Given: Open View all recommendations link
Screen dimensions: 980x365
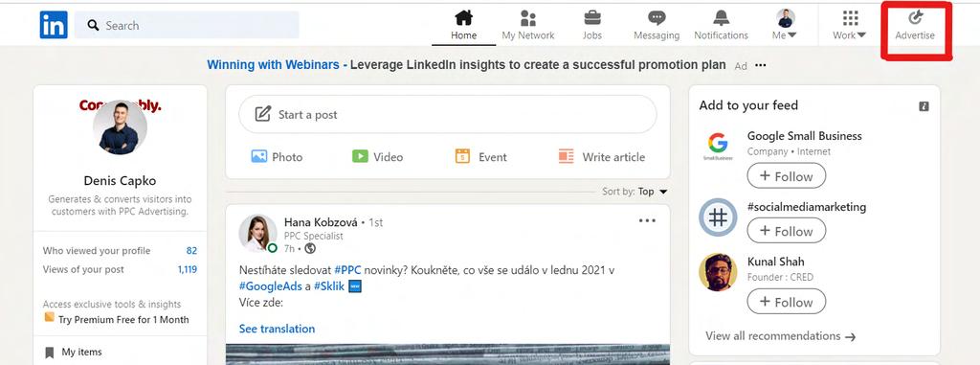Looking at the screenshot, I should click(x=780, y=336).
